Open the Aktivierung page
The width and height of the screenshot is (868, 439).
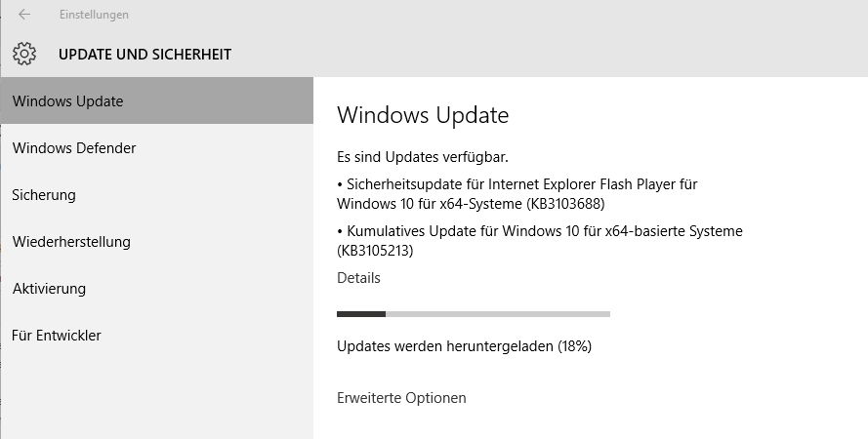[x=156, y=288]
